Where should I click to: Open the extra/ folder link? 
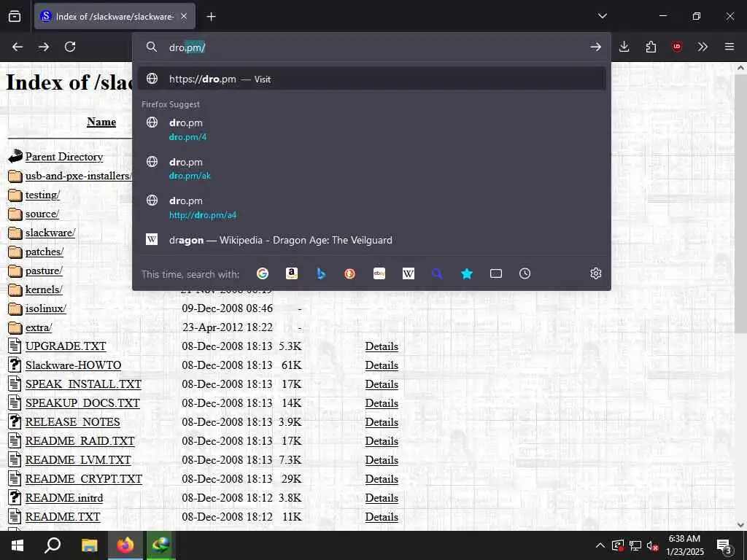coord(39,327)
